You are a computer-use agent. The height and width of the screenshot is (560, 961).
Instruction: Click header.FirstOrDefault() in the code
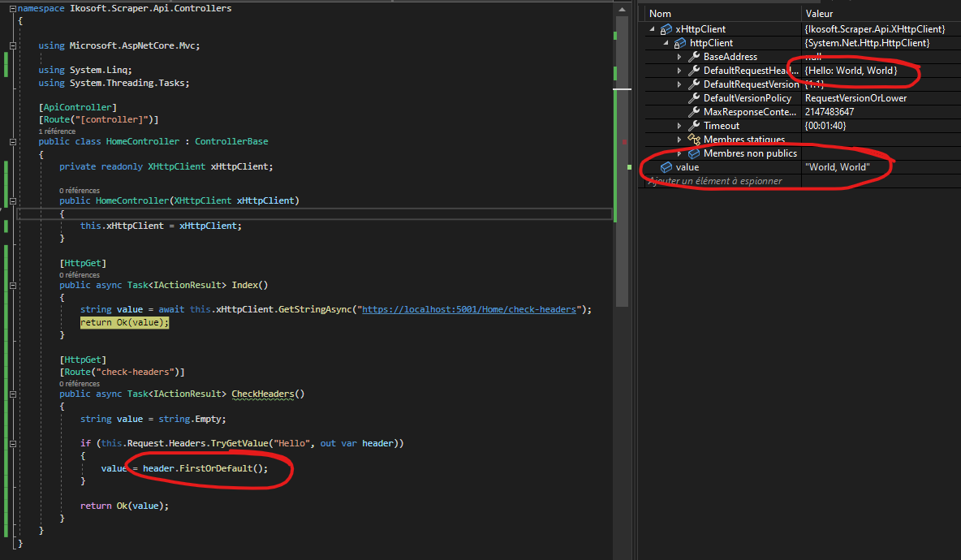pyautogui.click(x=205, y=468)
